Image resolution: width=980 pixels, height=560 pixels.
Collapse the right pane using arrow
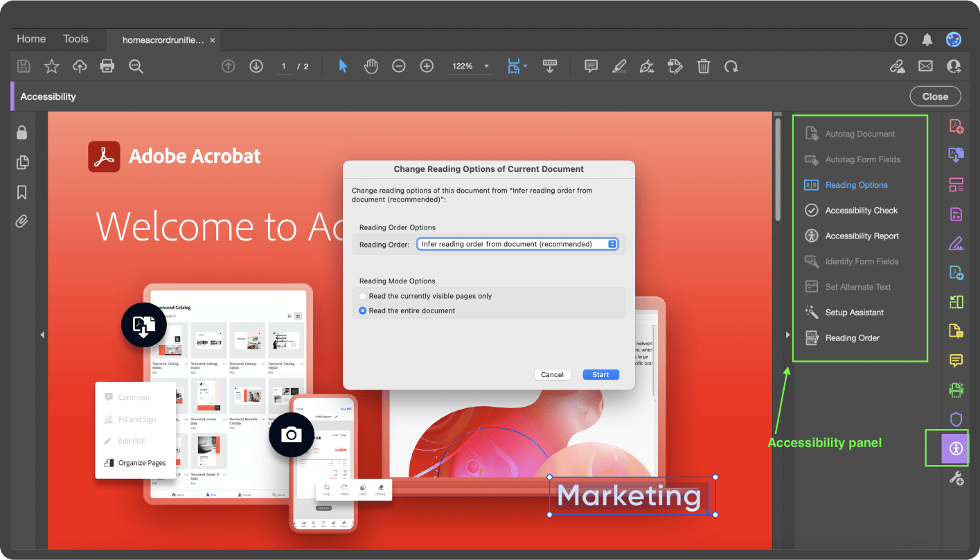pos(787,335)
